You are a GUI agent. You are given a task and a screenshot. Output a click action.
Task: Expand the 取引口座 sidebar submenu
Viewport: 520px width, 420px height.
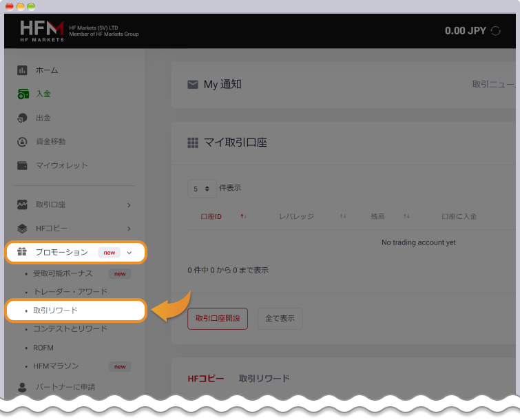click(129, 205)
